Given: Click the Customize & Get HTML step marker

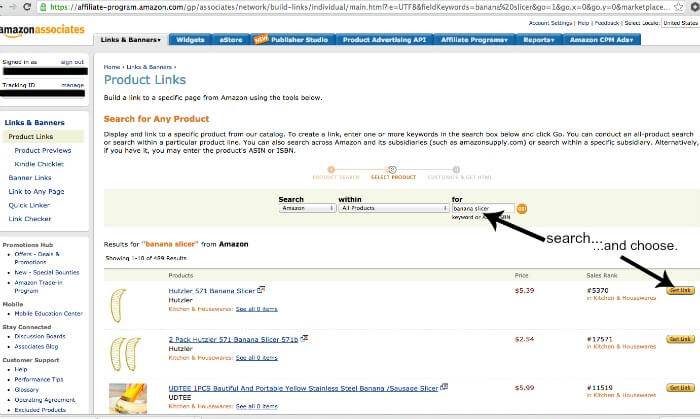Looking at the screenshot, I should [456, 170].
